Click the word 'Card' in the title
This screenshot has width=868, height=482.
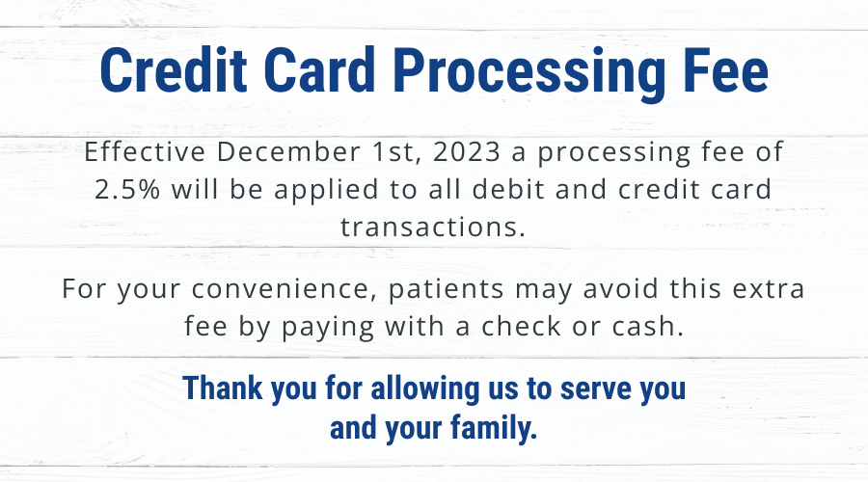(x=320, y=70)
